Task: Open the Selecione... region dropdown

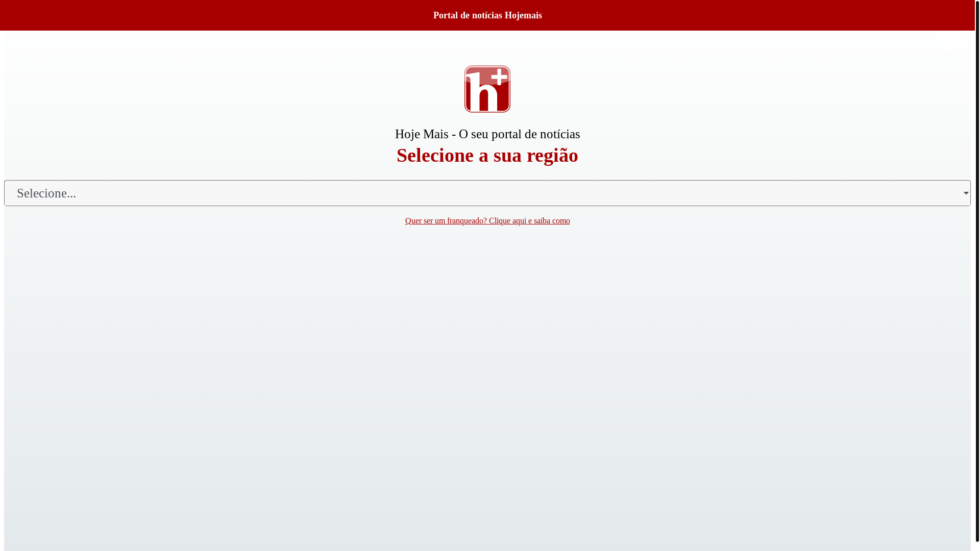Action: click(487, 193)
